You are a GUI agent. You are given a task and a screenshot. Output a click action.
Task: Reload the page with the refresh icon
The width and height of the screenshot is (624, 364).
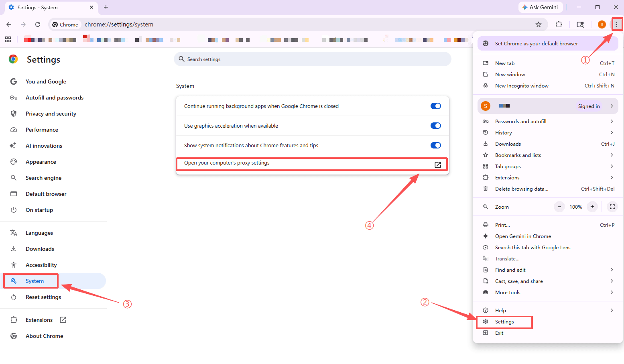coord(38,24)
